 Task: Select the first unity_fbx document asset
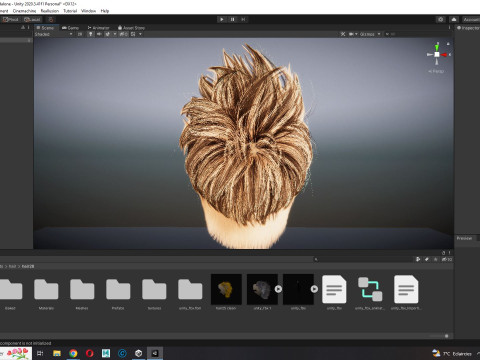coord(334,289)
